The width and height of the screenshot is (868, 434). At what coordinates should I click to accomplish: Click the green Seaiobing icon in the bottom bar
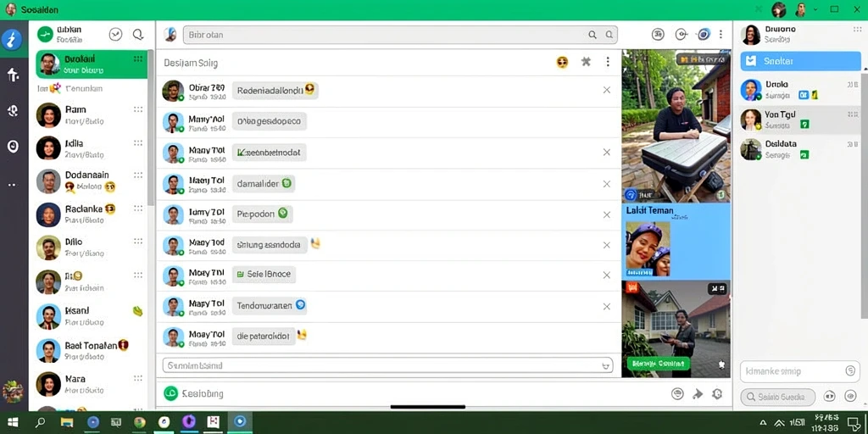(170, 393)
